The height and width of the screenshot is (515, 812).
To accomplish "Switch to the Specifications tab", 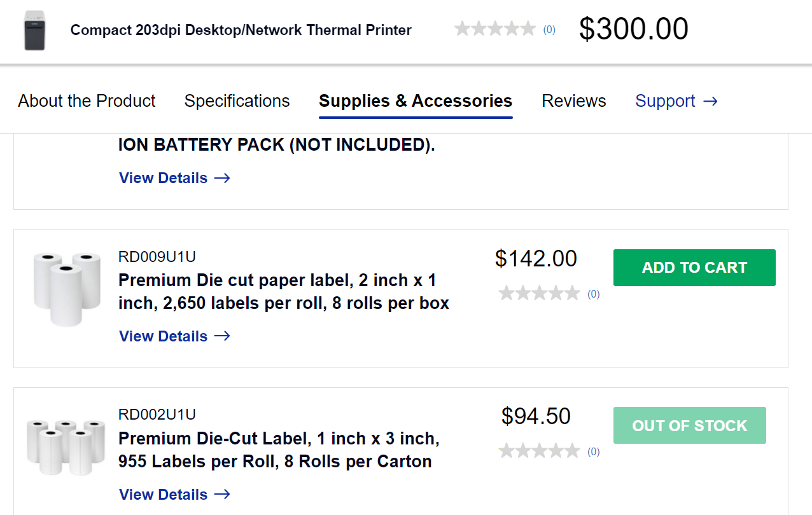I will coord(237,101).
